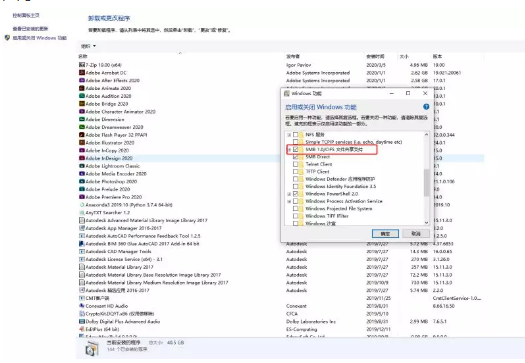Expand Windows Process Activation Service node
The image size is (525, 363).
(289, 201)
